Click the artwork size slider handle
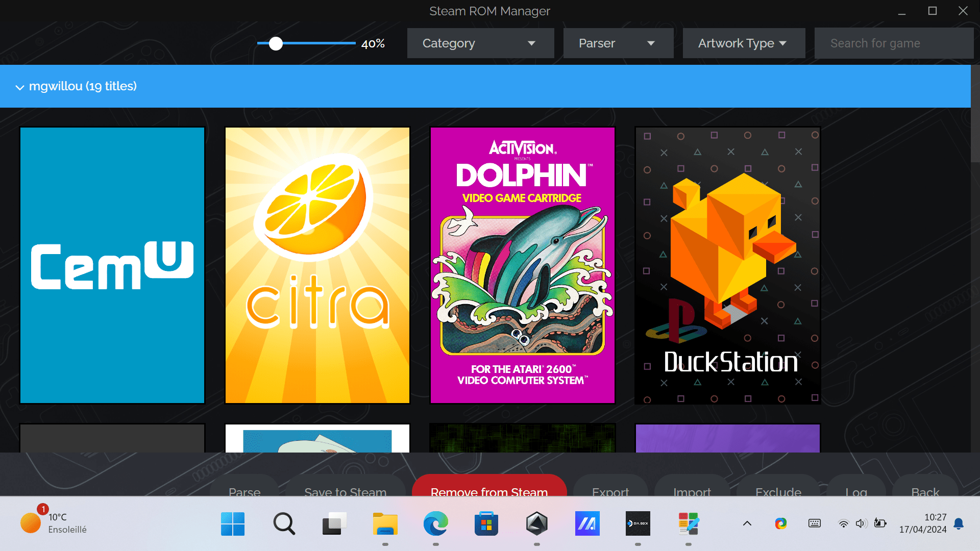 [x=276, y=44]
